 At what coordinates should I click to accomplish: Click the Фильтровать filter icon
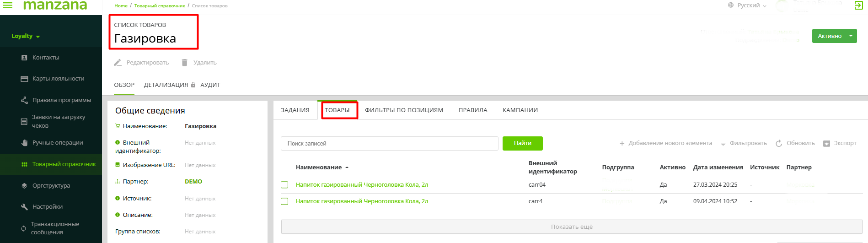tap(723, 144)
